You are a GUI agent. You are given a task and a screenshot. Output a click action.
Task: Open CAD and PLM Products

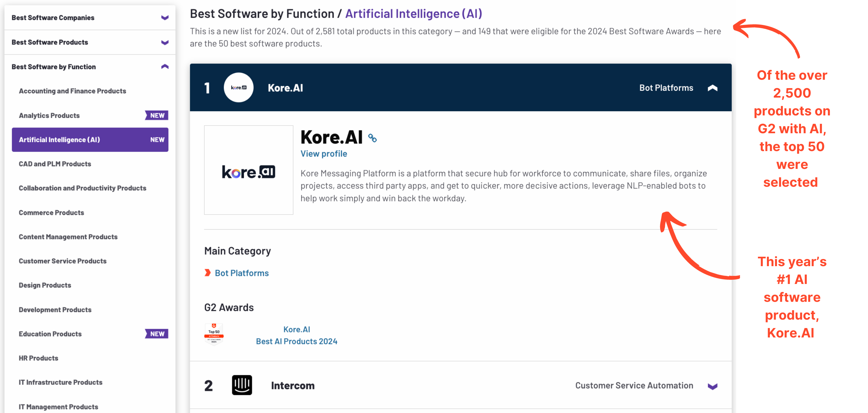coord(55,164)
